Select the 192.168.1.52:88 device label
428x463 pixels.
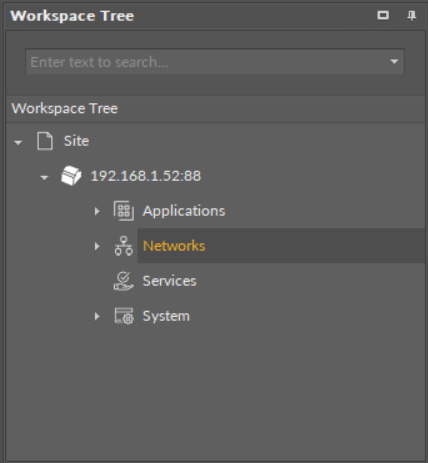(146, 176)
